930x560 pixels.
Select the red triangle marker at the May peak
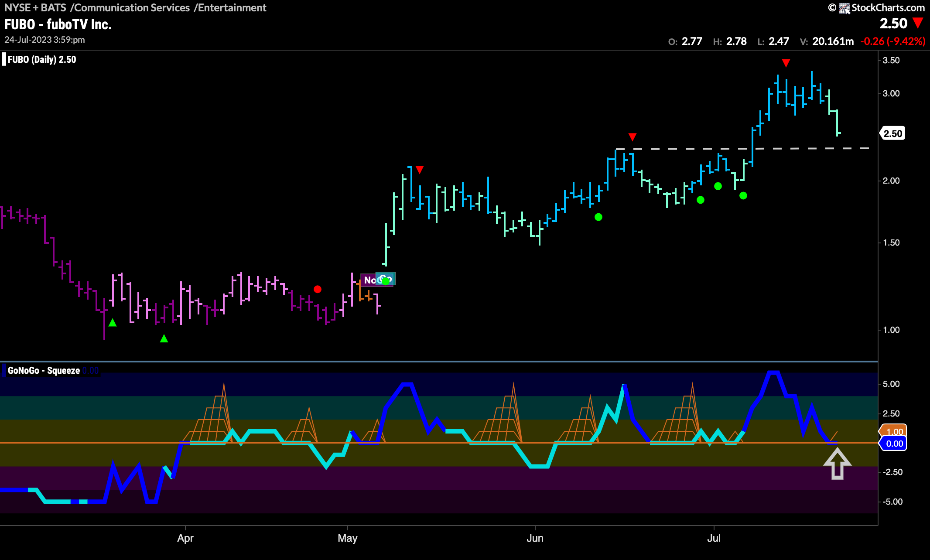pos(420,170)
